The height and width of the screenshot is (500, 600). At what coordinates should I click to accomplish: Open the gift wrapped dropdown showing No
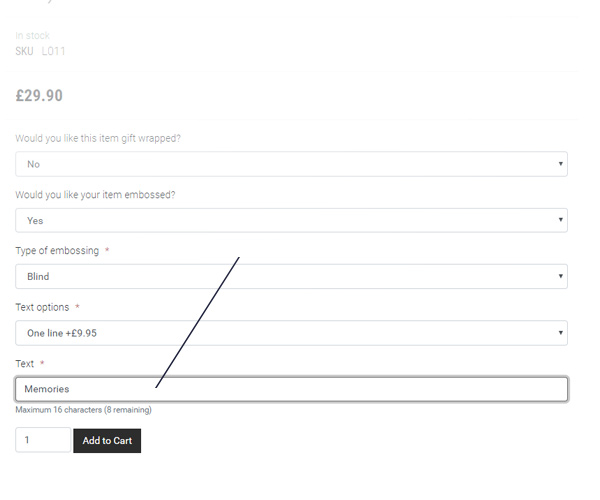click(291, 164)
